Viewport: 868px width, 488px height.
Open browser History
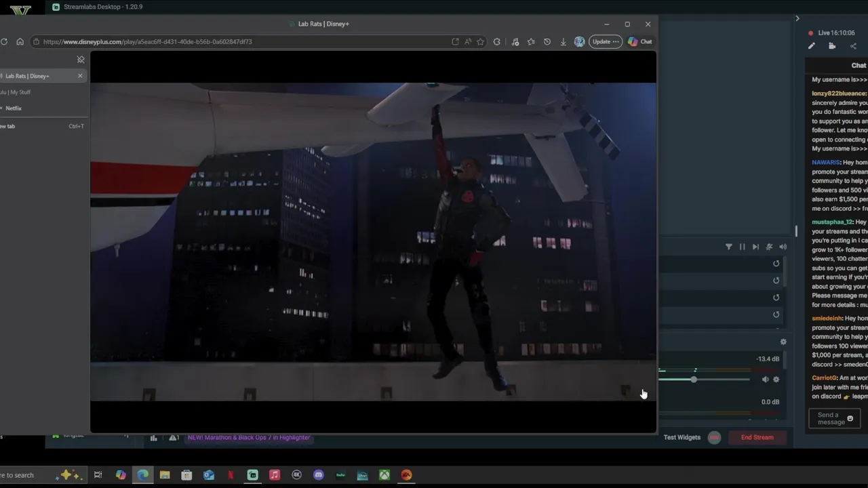click(547, 41)
